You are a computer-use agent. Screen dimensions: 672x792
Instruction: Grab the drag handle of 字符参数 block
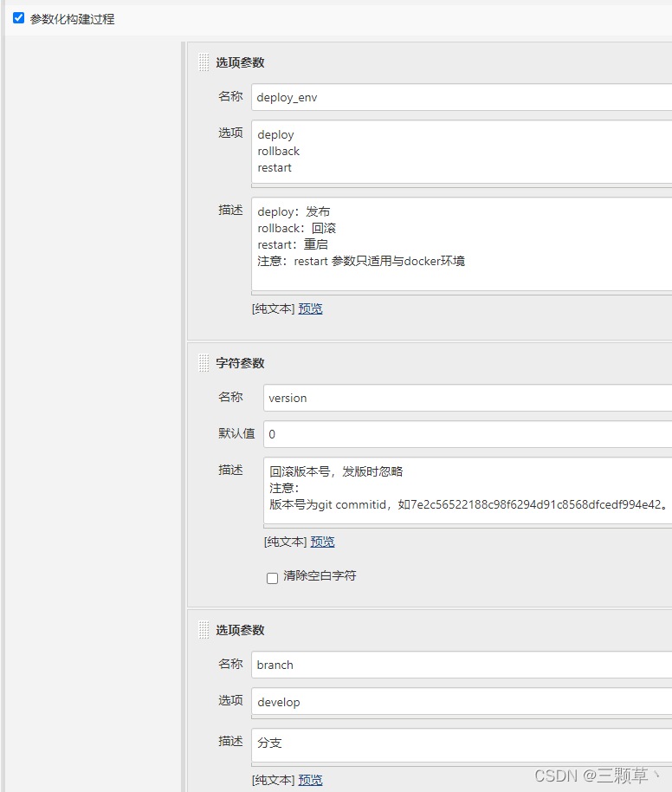204,363
